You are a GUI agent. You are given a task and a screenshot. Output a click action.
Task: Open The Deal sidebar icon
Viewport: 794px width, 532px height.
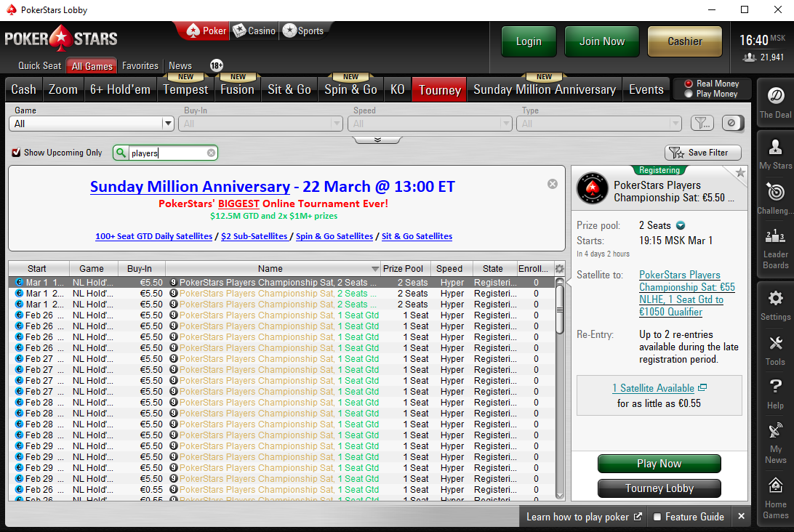775,102
